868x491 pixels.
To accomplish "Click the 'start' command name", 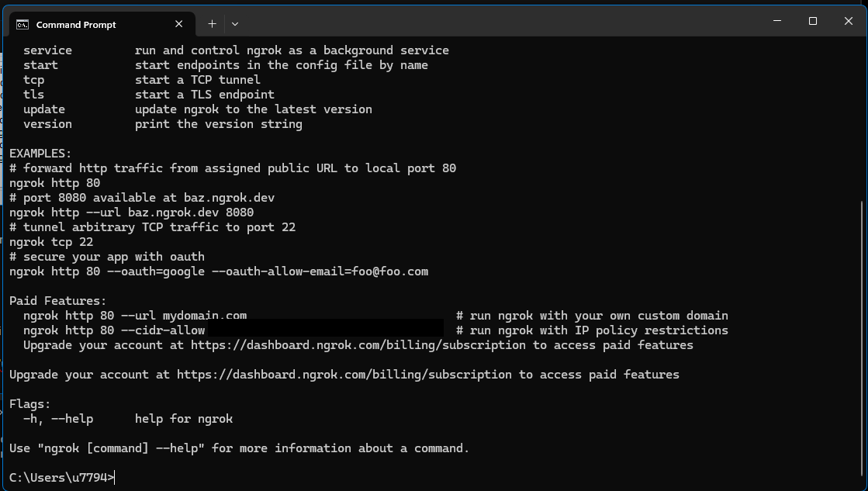I will click(x=40, y=65).
